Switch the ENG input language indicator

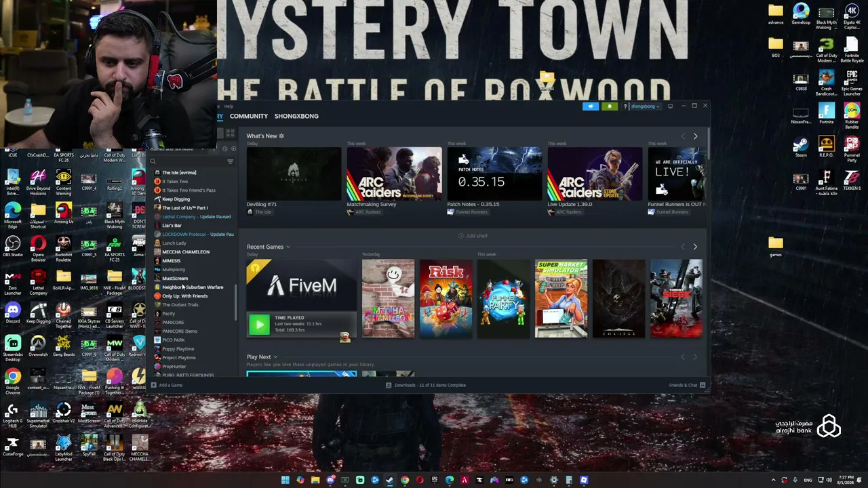point(808,480)
